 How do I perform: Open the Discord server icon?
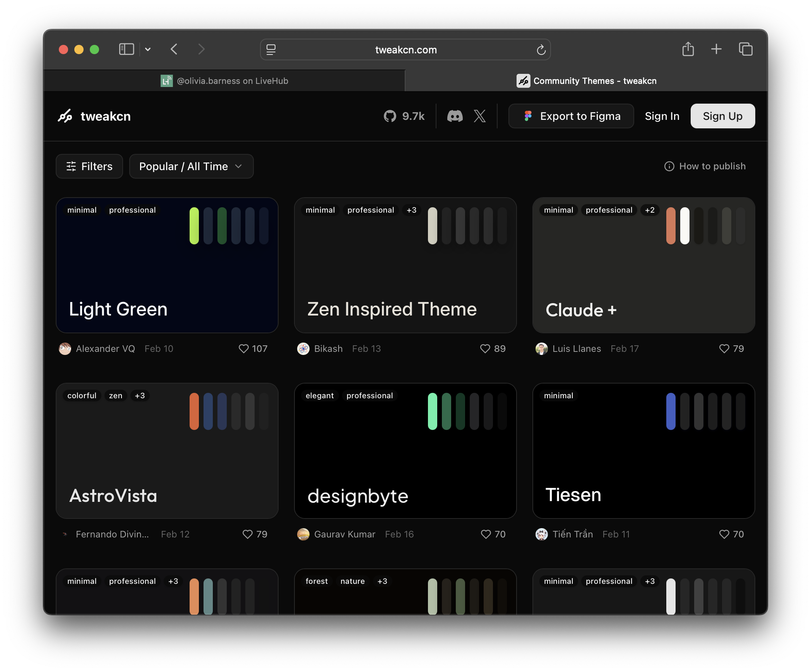[x=455, y=116]
